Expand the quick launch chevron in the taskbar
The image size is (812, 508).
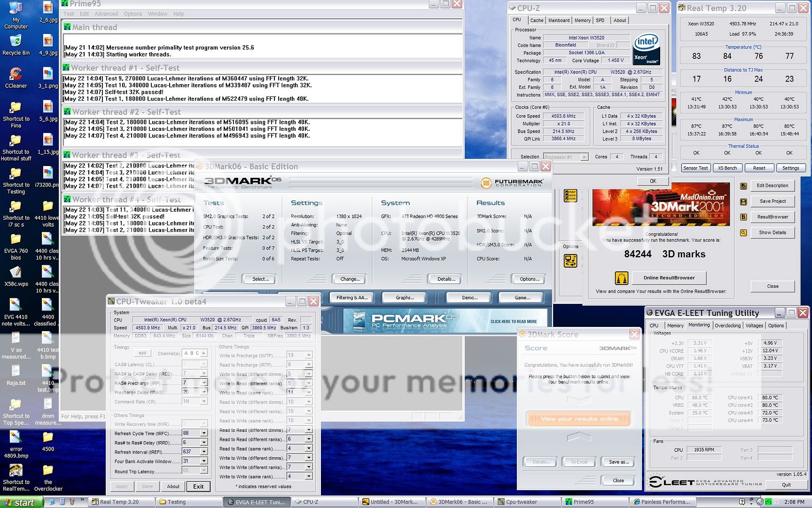(x=82, y=500)
